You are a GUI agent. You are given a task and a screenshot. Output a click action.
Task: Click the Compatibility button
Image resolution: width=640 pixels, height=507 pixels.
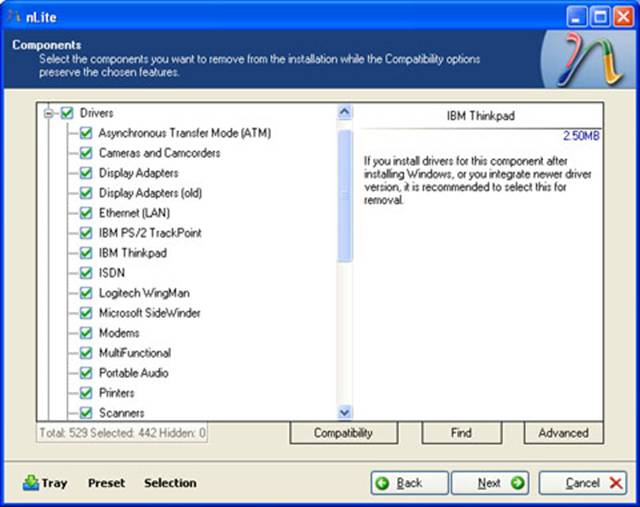[x=343, y=433]
